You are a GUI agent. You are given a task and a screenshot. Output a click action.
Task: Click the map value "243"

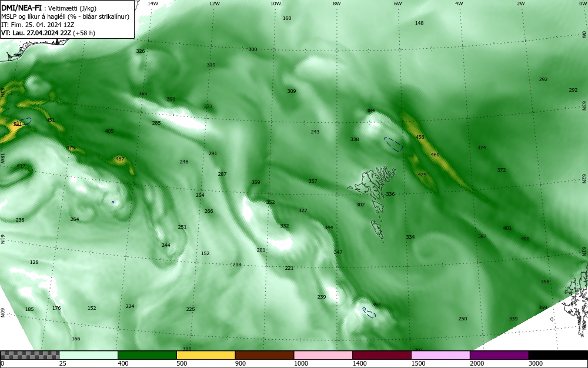pyautogui.click(x=315, y=132)
